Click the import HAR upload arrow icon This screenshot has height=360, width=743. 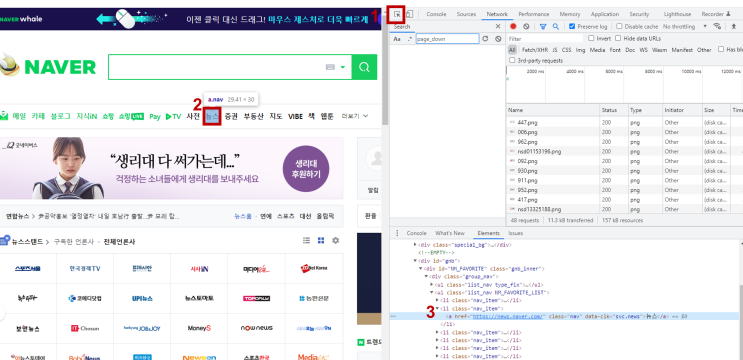(734, 27)
